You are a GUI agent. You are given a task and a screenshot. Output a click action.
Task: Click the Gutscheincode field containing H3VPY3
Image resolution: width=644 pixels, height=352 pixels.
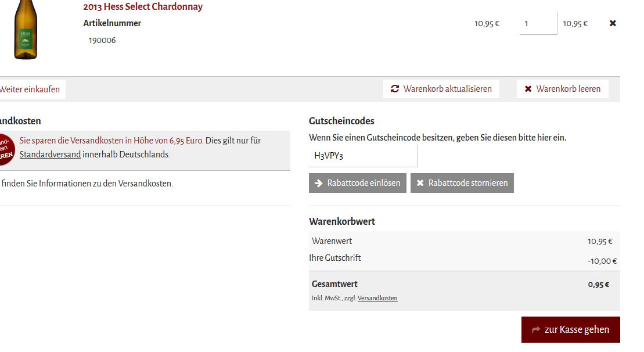363,156
